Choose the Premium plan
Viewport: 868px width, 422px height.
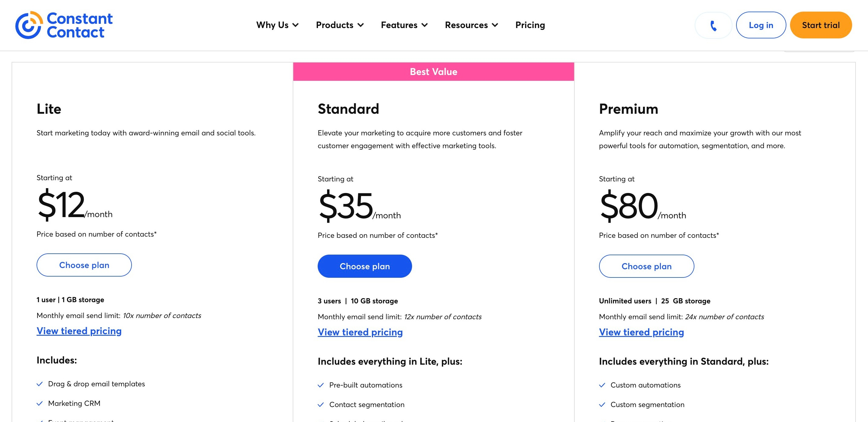coord(646,266)
